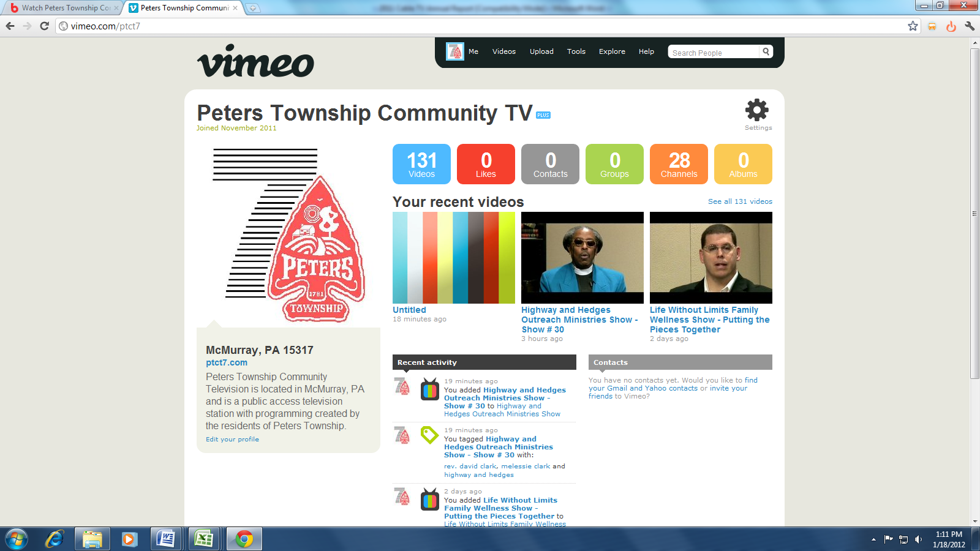
Task: Open the Explore menu item
Action: pos(612,51)
